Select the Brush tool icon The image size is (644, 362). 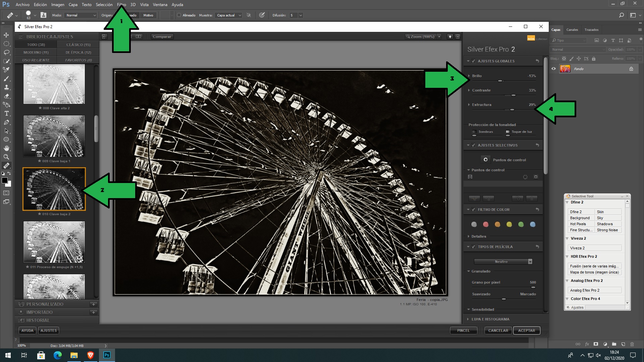click(x=6, y=78)
